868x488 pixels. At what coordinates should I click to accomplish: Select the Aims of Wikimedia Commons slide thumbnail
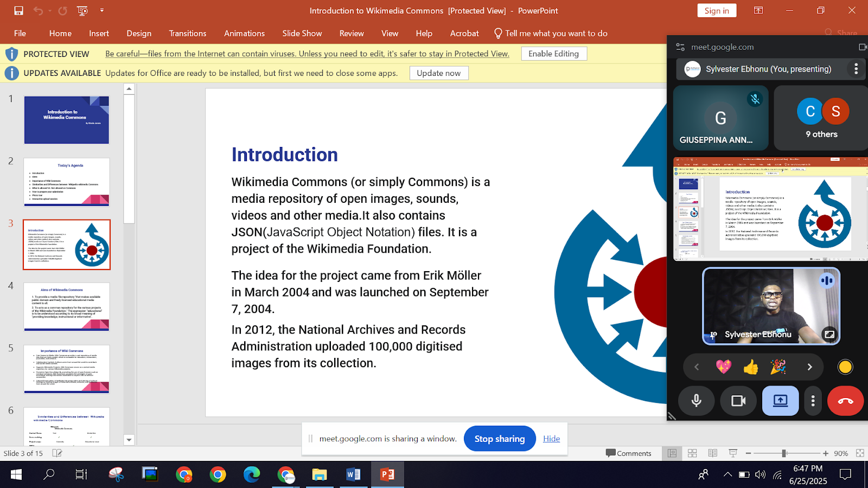(x=67, y=307)
